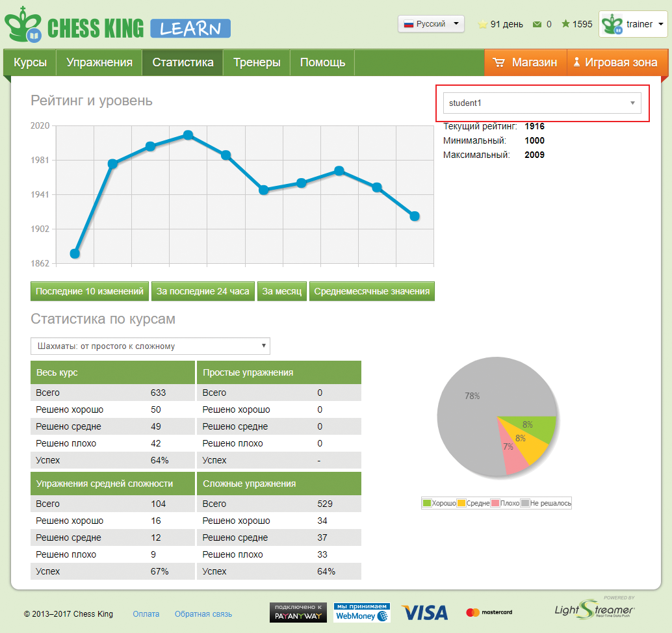Image resolution: width=672 pixels, height=633 pixels.
Task: Click the highest point on rating chart
Action: coord(188,135)
